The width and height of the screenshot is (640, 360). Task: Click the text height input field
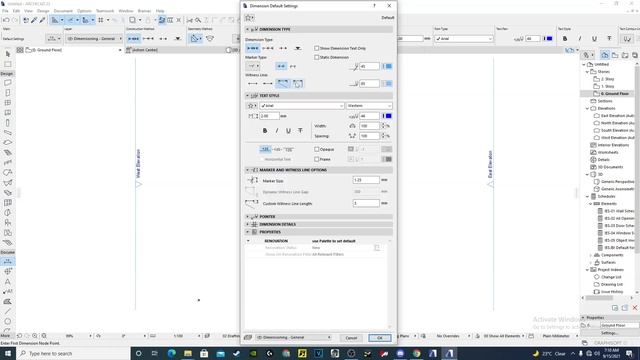[x=269, y=116]
